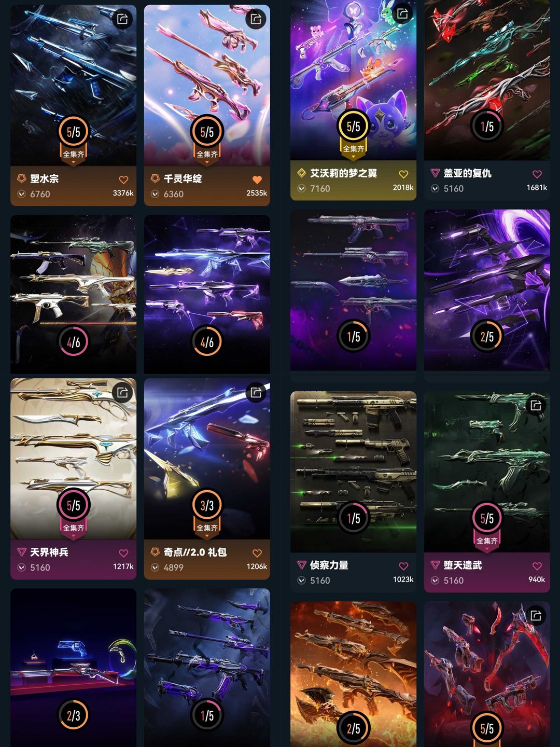Open the 侦察力量 weapon set thumbnail

[x=353, y=472]
